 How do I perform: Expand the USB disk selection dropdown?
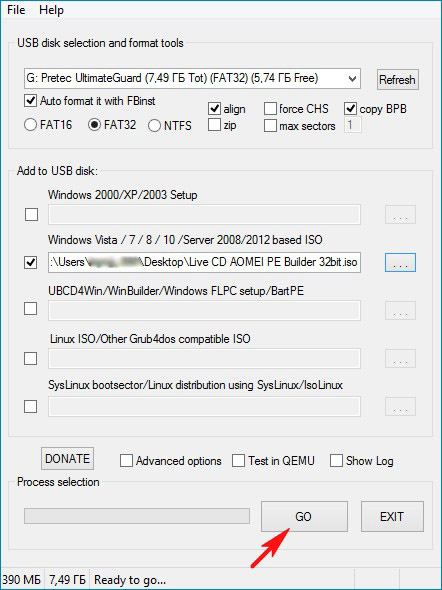[192, 78]
